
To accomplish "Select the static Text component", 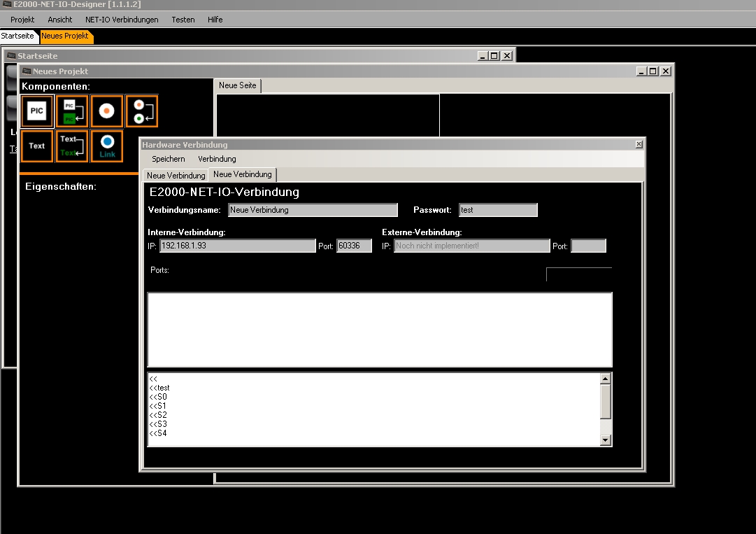I will coord(37,146).
